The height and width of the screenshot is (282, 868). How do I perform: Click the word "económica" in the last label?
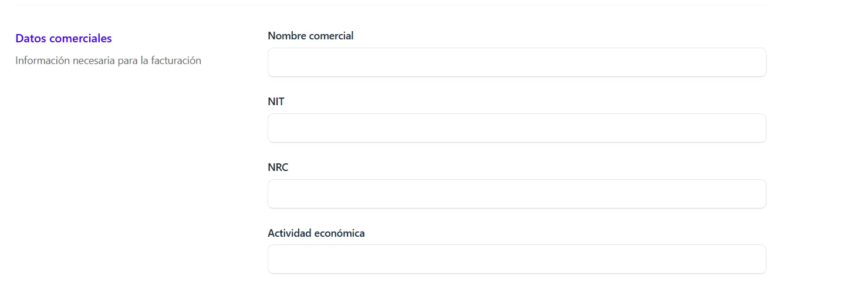[x=341, y=233]
